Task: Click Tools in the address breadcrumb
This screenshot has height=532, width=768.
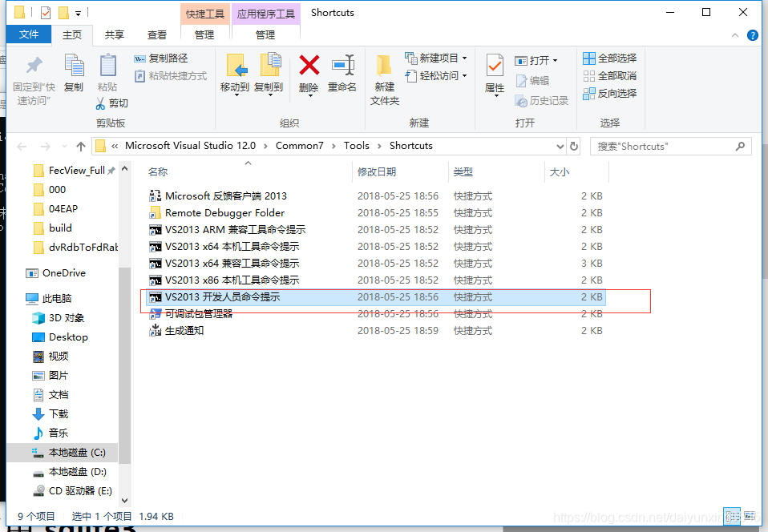Action: (x=356, y=146)
